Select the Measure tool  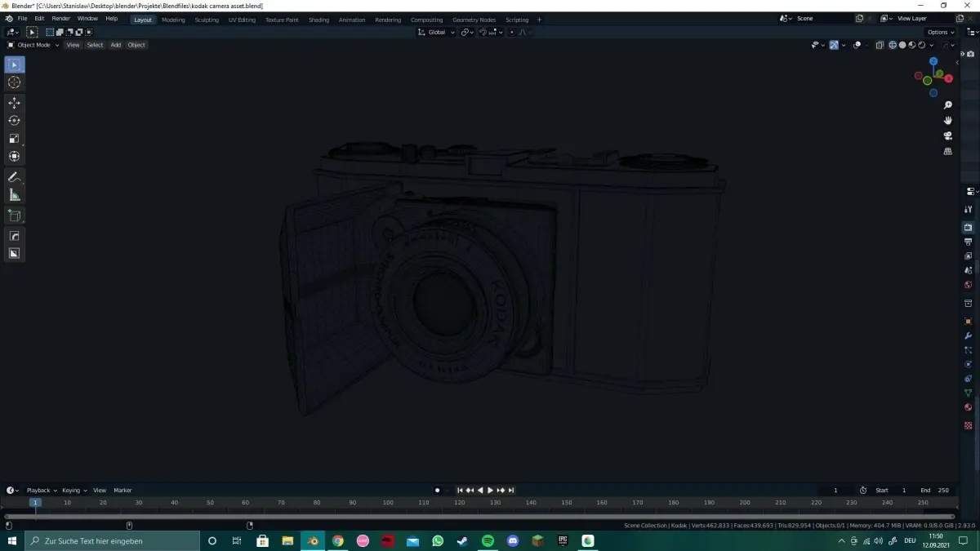(14, 195)
